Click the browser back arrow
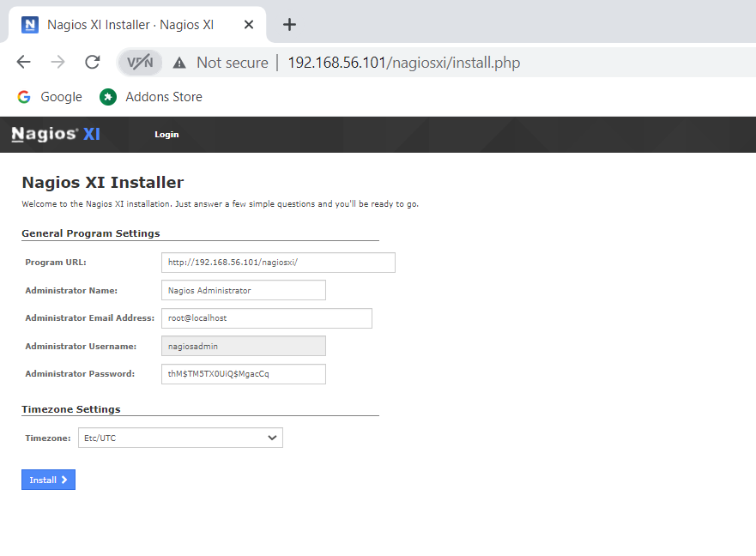 24,62
